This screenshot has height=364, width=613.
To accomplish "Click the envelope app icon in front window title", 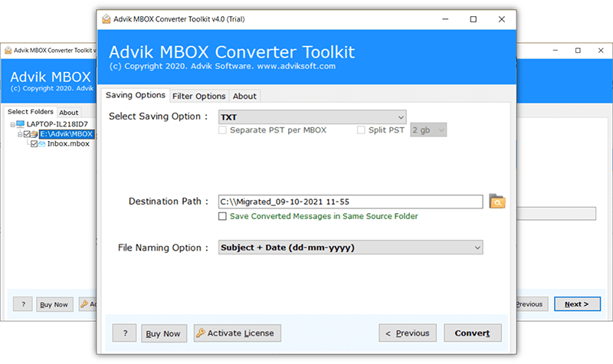I will tap(106, 19).
